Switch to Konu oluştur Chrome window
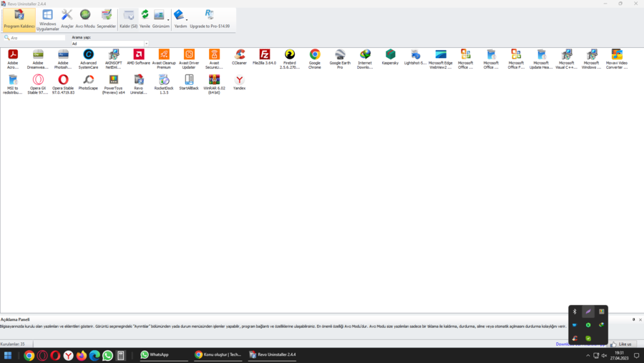The height and width of the screenshot is (363, 644). tap(218, 355)
